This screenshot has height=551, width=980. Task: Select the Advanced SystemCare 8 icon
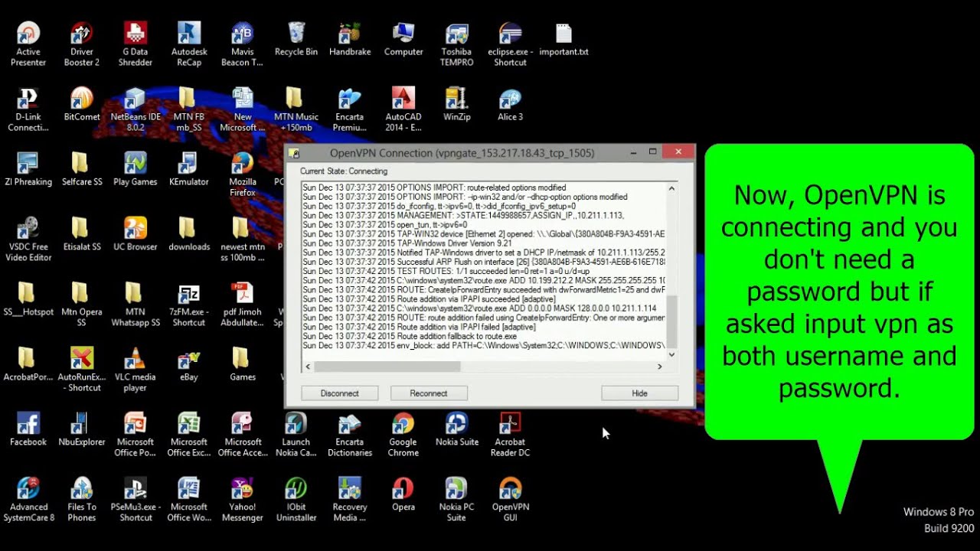coord(28,500)
